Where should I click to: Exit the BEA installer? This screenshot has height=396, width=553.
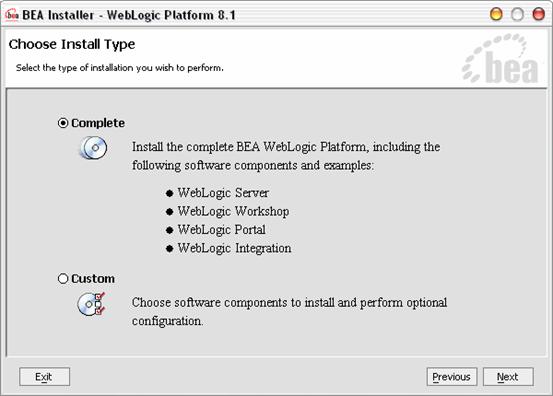tap(44, 377)
